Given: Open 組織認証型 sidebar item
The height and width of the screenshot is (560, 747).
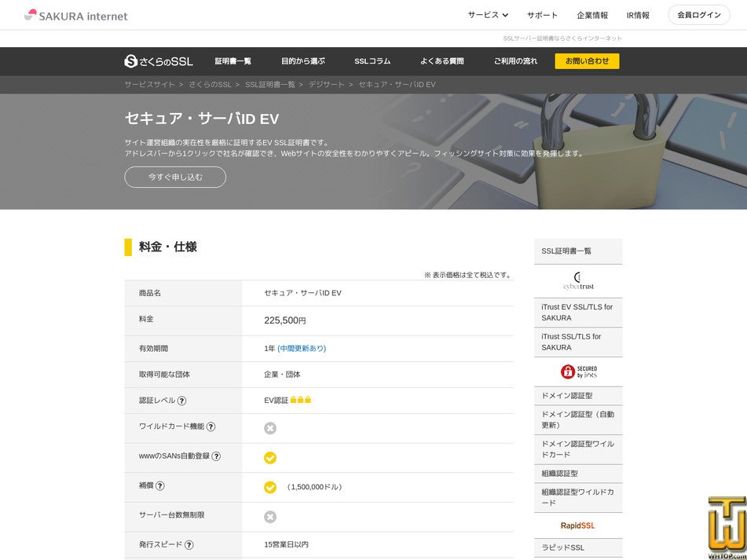Looking at the screenshot, I should point(578,474).
